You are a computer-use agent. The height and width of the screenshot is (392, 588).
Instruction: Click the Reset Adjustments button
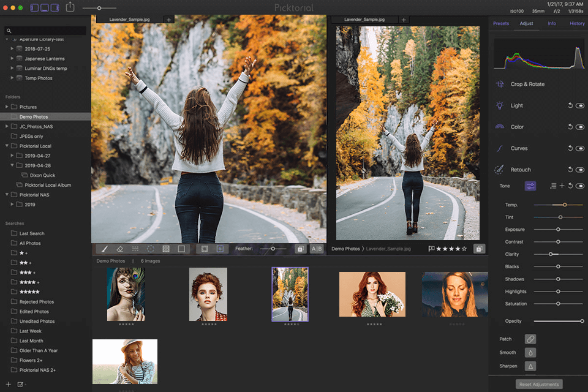point(539,384)
